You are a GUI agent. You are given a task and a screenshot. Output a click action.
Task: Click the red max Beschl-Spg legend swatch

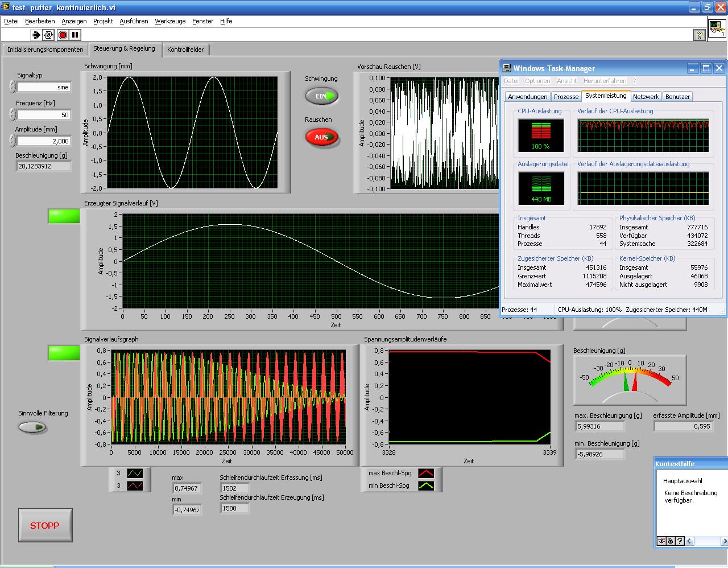pyautogui.click(x=426, y=474)
